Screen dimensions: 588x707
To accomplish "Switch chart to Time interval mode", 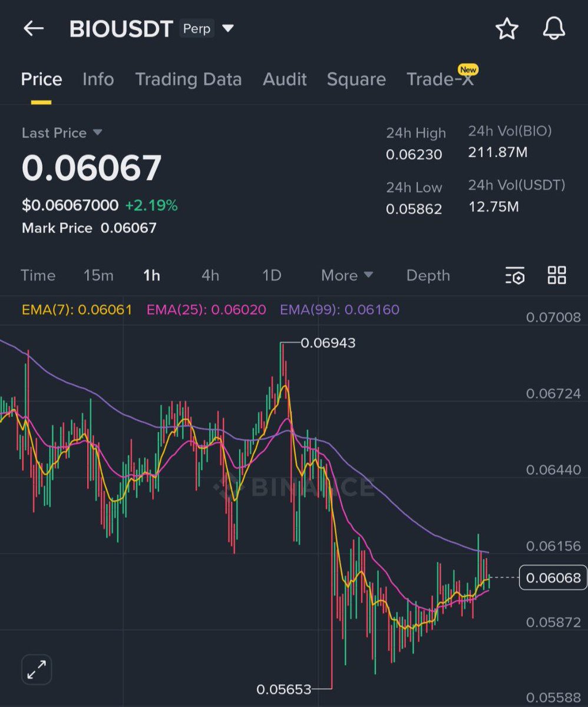I will 38,275.
